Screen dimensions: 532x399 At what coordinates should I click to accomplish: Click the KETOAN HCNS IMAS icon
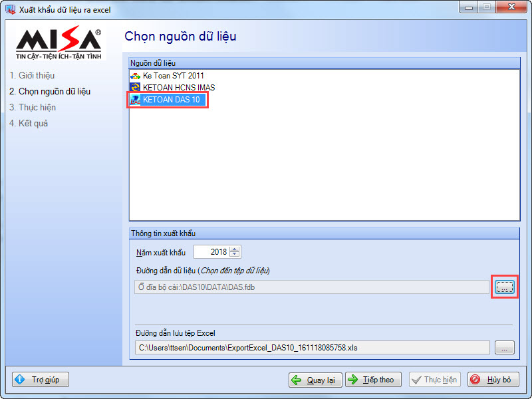click(x=136, y=88)
